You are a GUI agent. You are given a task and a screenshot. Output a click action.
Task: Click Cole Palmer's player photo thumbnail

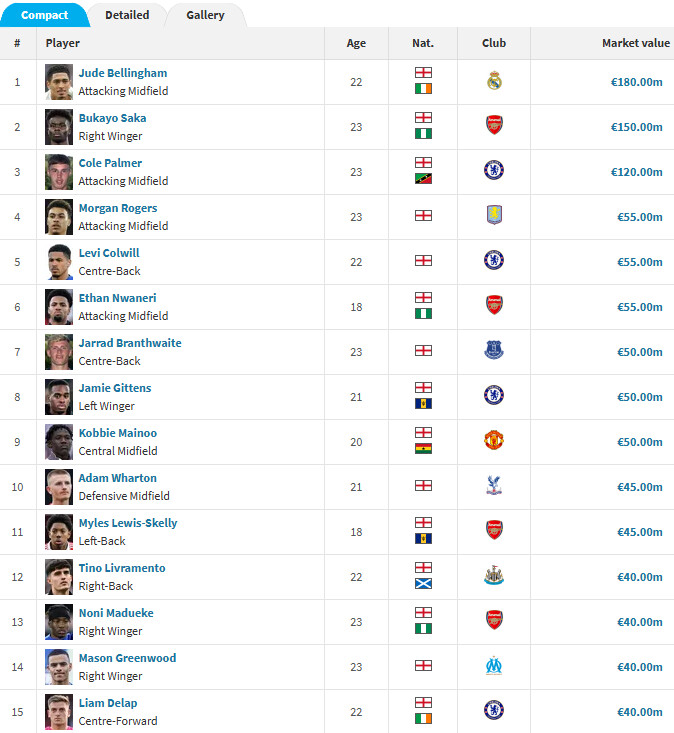(59, 172)
